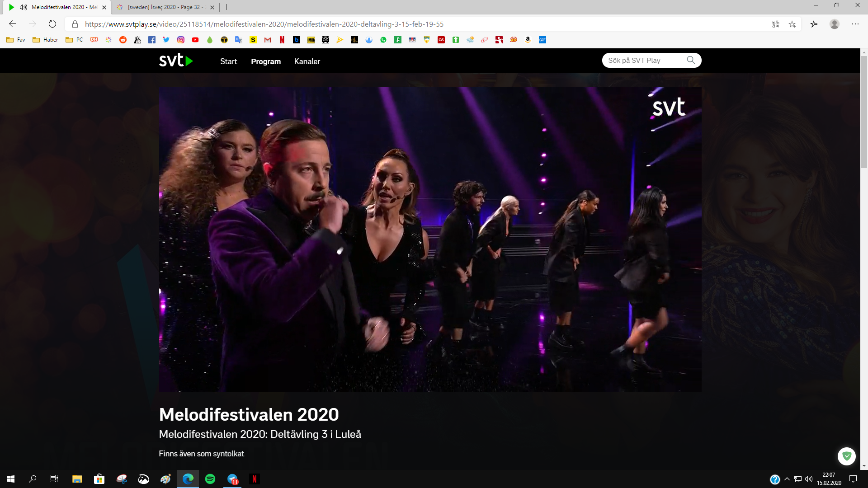
Task: Open Spotify from the taskbar
Action: point(210,479)
